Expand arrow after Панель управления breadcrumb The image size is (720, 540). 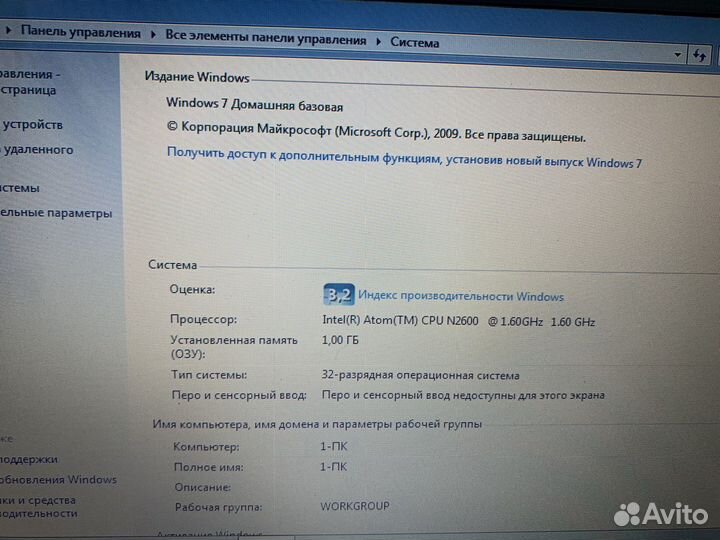pos(153,35)
